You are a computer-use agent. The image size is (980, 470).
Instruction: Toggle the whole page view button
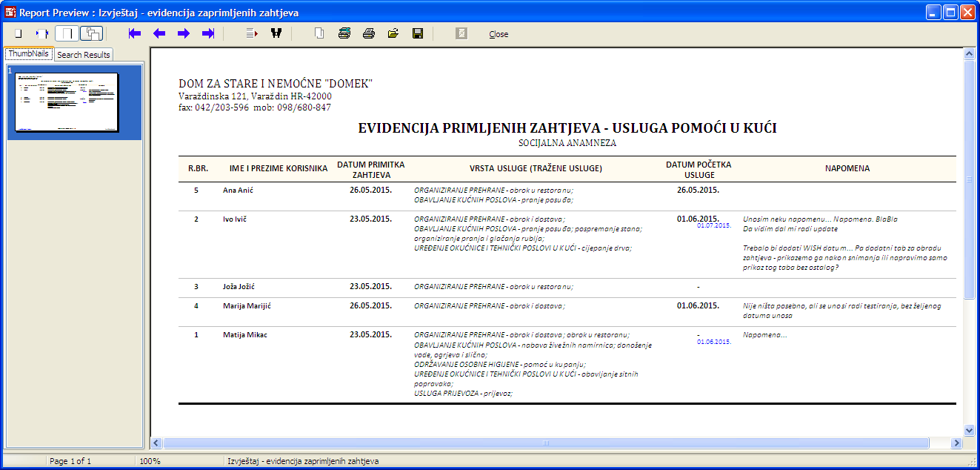click(67, 33)
